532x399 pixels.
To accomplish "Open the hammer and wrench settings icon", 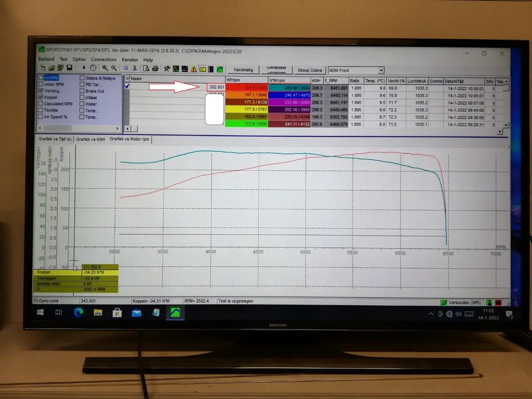I will pyautogui.click(x=167, y=69).
